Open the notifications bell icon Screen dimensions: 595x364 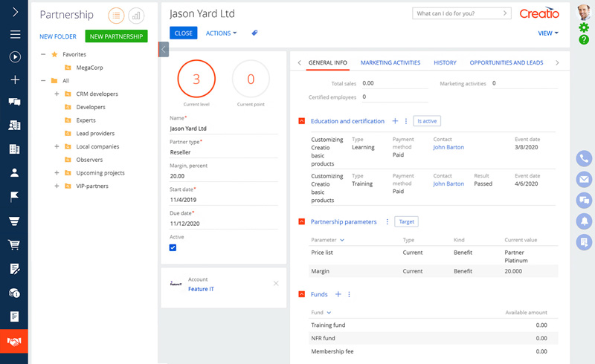coord(584,221)
